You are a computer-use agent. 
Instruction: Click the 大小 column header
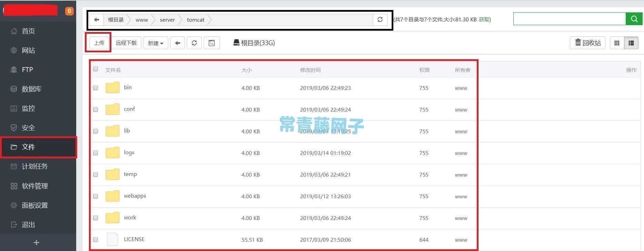(x=246, y=70)
